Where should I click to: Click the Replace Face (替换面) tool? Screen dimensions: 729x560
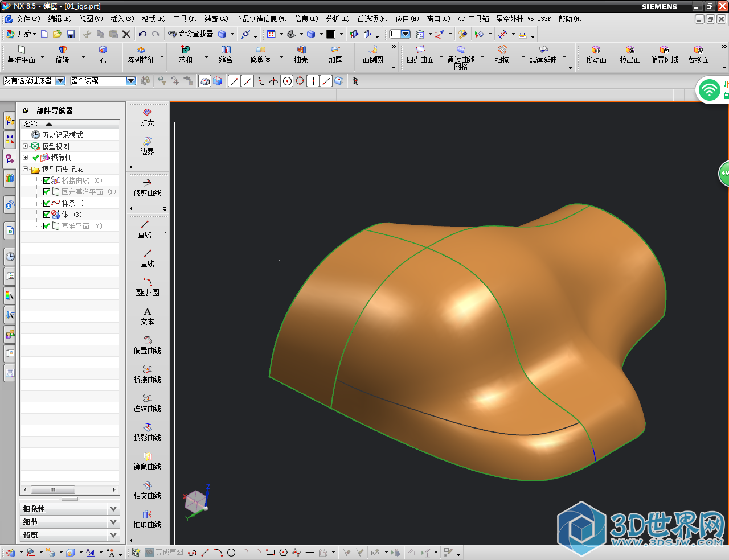click(x=699, y=55)
